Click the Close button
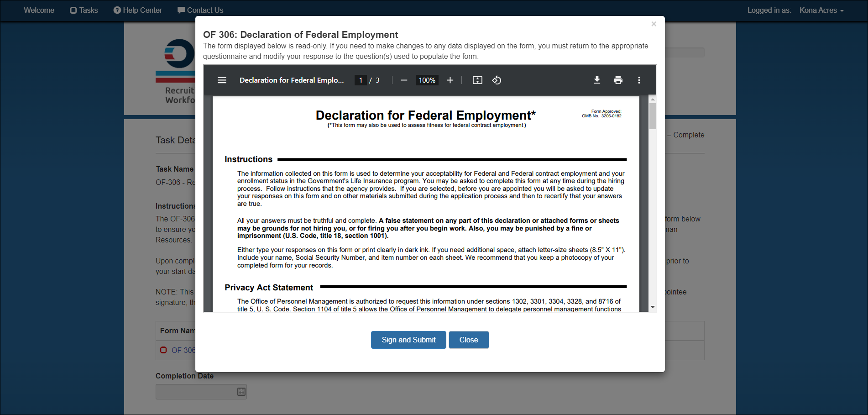868x415 pixels. 469,340
